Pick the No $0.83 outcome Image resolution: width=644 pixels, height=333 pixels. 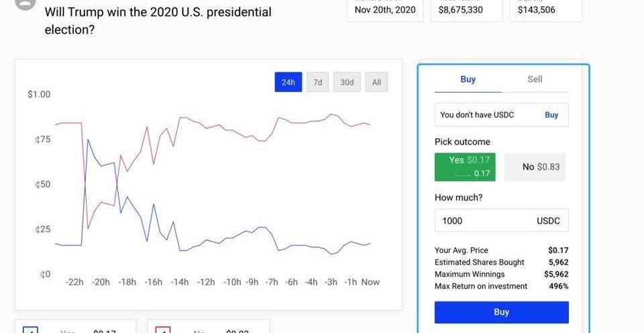click(535, 166)
